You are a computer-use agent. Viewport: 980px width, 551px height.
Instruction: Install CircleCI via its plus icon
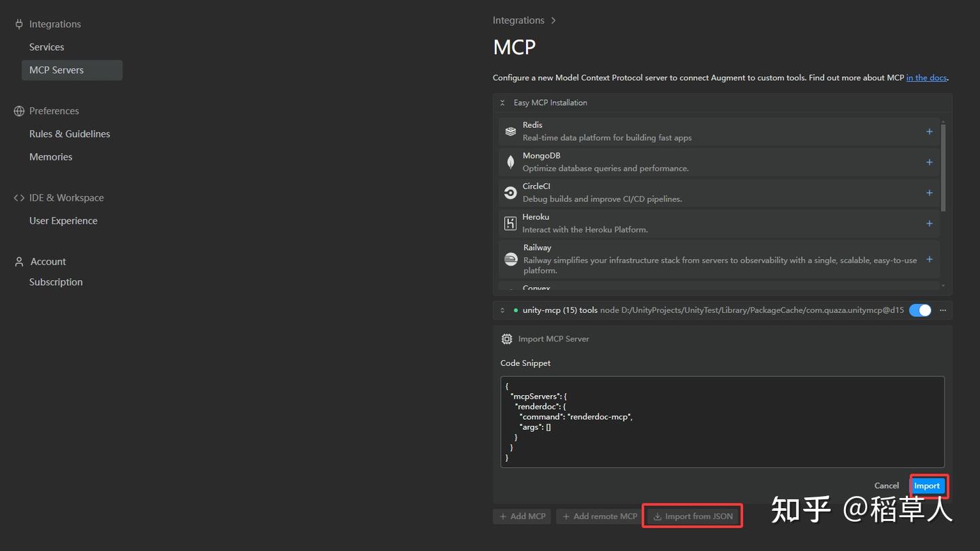point(929,193)
